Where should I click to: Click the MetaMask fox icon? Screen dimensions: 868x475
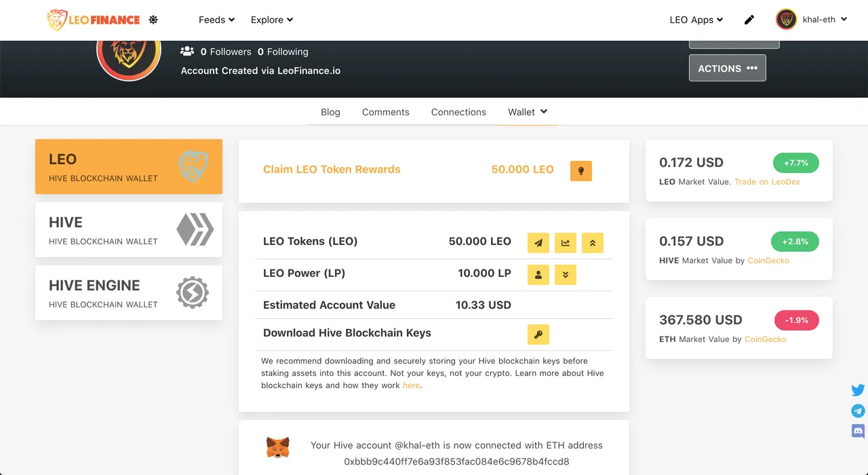(277, 448)
